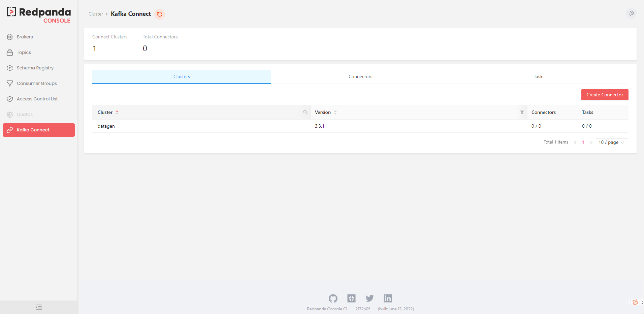Image resolution: width=644 pixels, height=314 pixels.
Task: Collapse the sidebar menu
Action: point(39,307)
